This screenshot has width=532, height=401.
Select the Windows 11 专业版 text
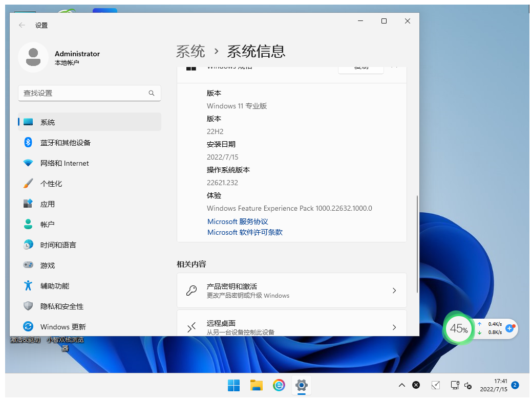(237, 106)
